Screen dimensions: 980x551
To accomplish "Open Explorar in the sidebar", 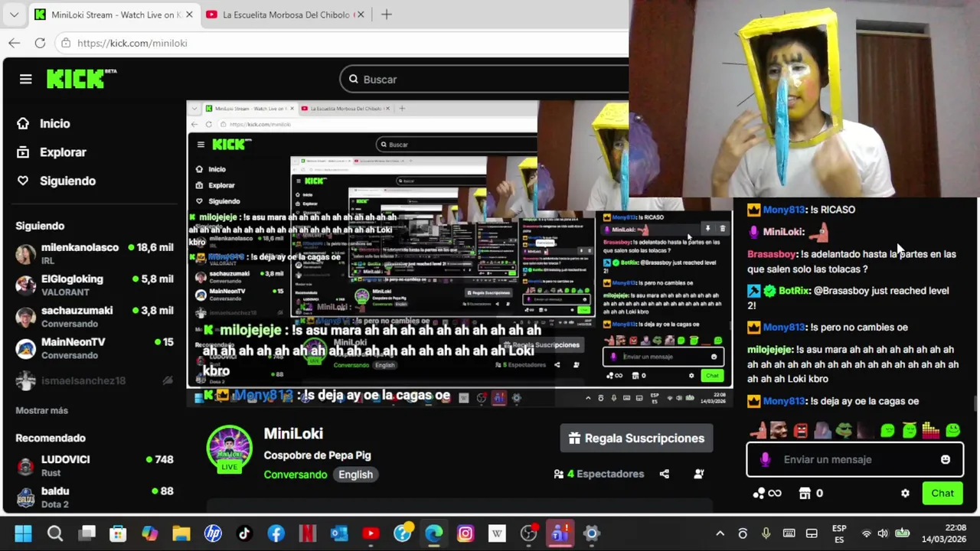I will 51,152.
